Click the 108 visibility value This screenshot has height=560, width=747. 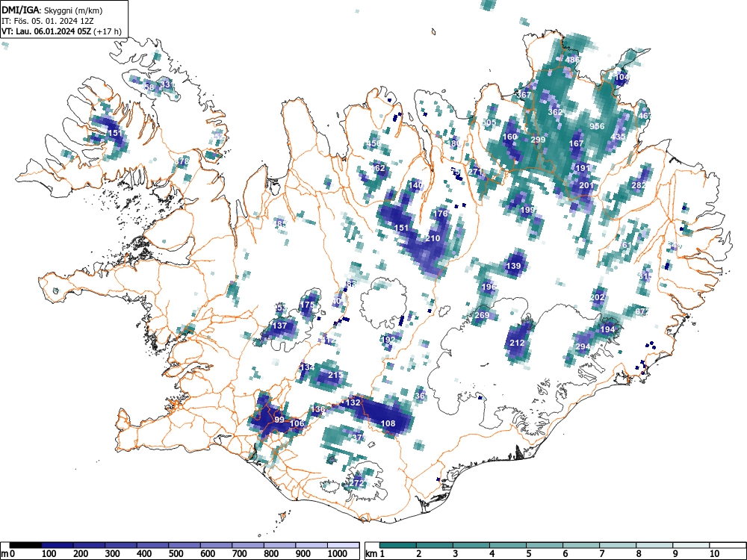click(388, 423)
